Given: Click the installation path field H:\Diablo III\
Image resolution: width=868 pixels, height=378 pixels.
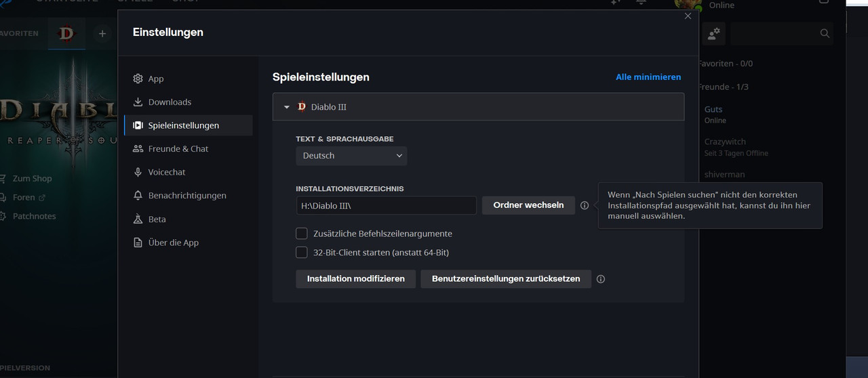Looking at the screenshot, I should pyautogui.click(x=386, y=205).
